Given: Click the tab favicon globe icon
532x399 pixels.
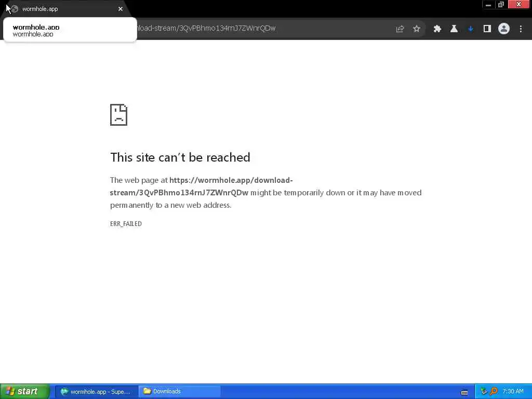Looking at the screenshot, I should pyautogui.click(x=14, y=9).
